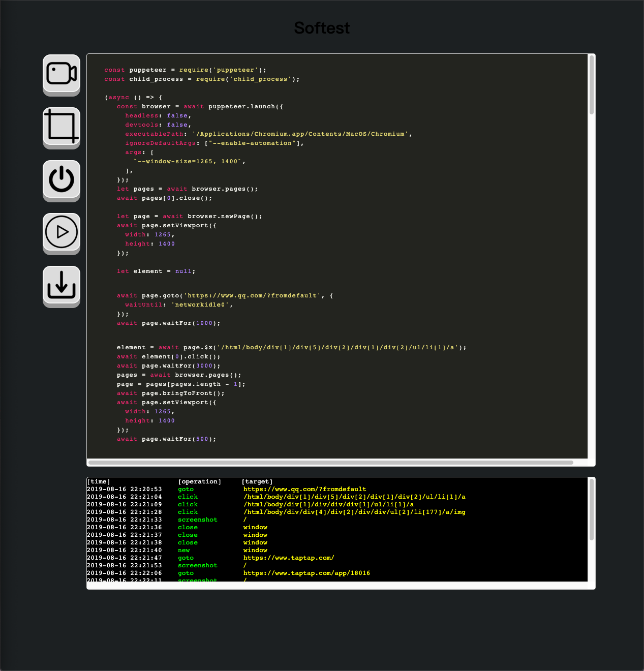Click the page.$x xpath code line
The image size is (644, 671).
click(x=292, y=348)
